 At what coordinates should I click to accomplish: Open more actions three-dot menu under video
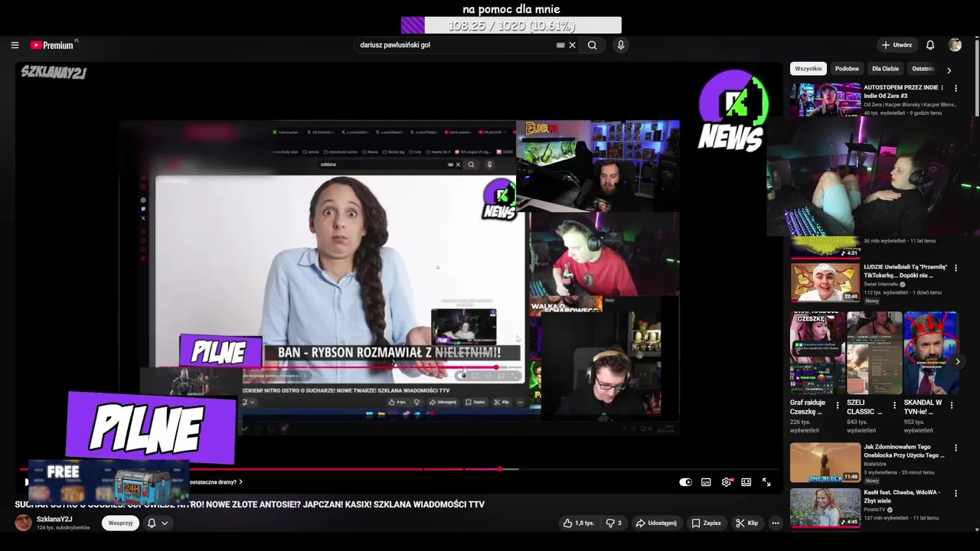tap(776, 523)
